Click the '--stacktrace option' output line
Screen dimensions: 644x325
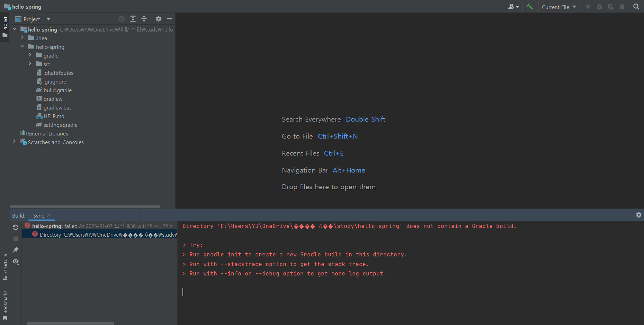click(276, 264)
